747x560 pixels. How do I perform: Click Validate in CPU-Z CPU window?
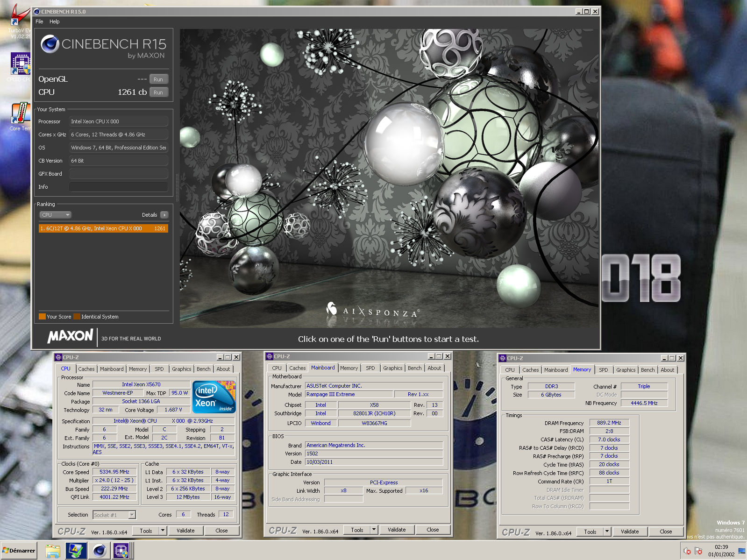pos(185,531)
